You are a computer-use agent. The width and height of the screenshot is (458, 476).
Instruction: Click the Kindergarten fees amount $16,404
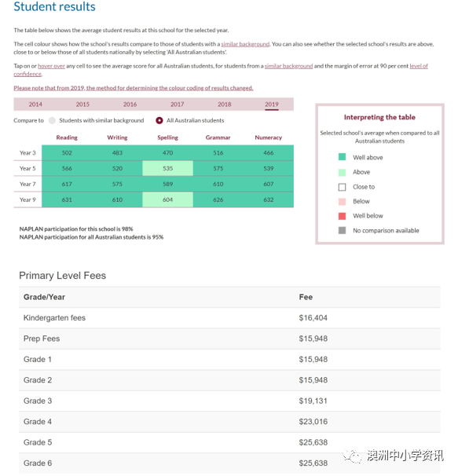313,318
